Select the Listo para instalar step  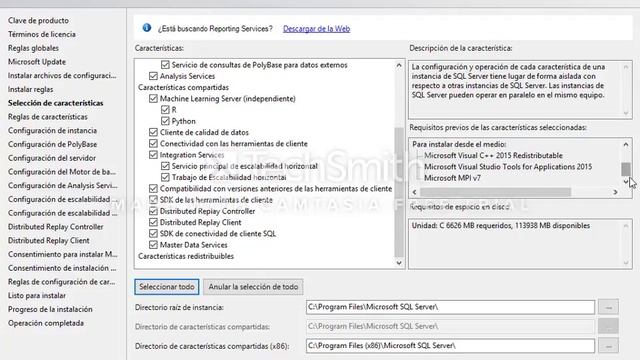tap(37, 296)
